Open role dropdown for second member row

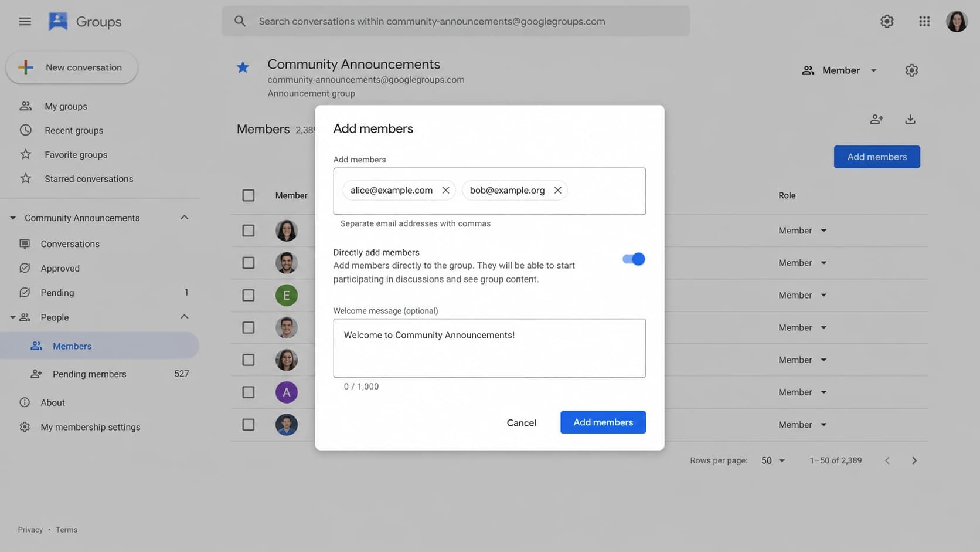[802, 263]
